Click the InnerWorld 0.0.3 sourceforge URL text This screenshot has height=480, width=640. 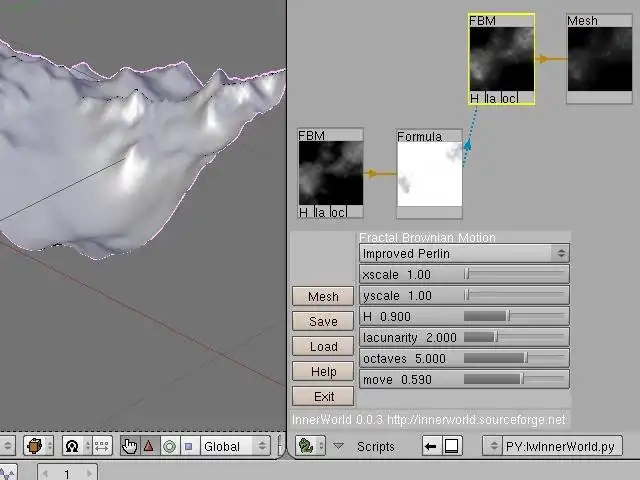429,420
